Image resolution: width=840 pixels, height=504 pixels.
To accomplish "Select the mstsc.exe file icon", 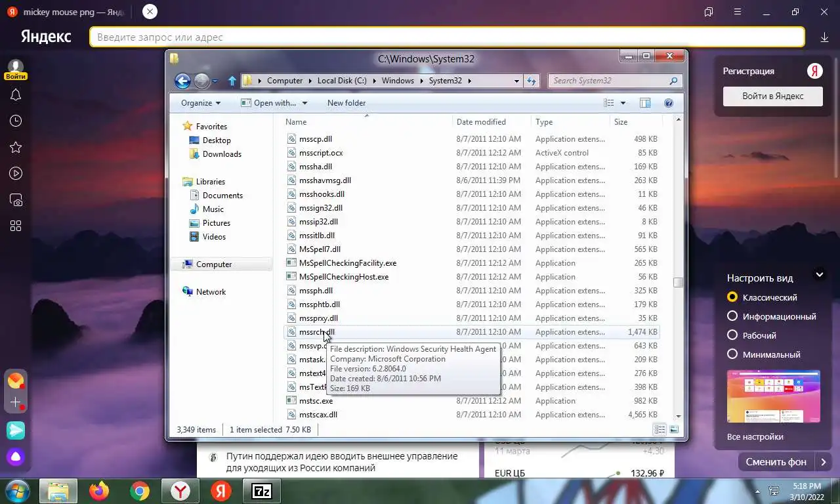I will [x=292, y=400].
